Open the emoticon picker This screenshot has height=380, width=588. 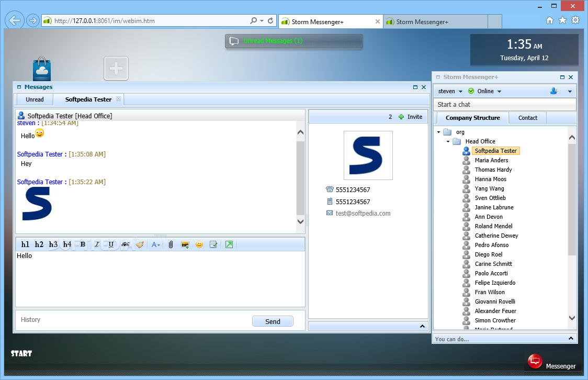(199, 244)
